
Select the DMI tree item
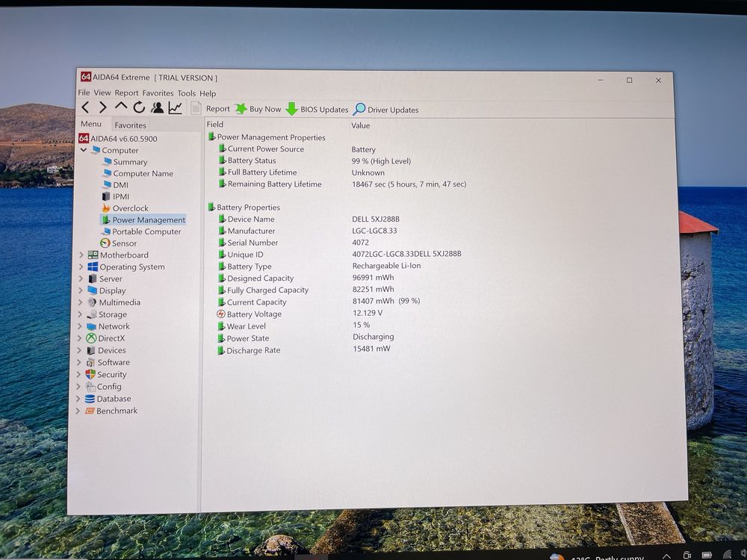click(x=116, y=184)
